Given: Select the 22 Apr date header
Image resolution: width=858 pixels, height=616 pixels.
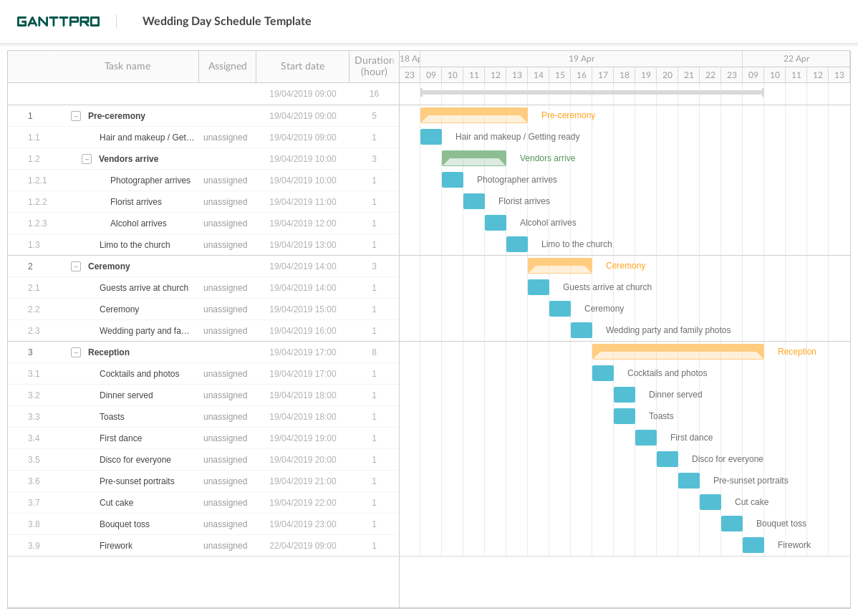Looking at the screenshot, I should (x=796, y=58).
